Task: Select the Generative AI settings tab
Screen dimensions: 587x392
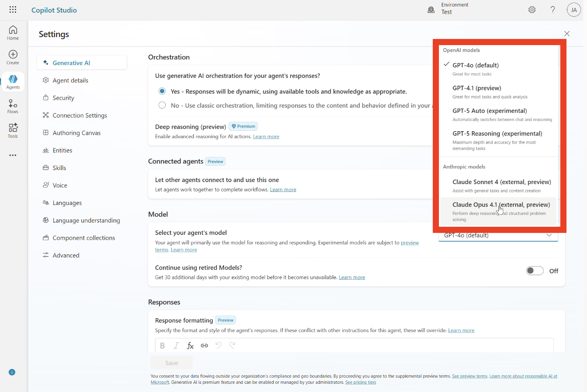Action: click(x=82, y=63)
